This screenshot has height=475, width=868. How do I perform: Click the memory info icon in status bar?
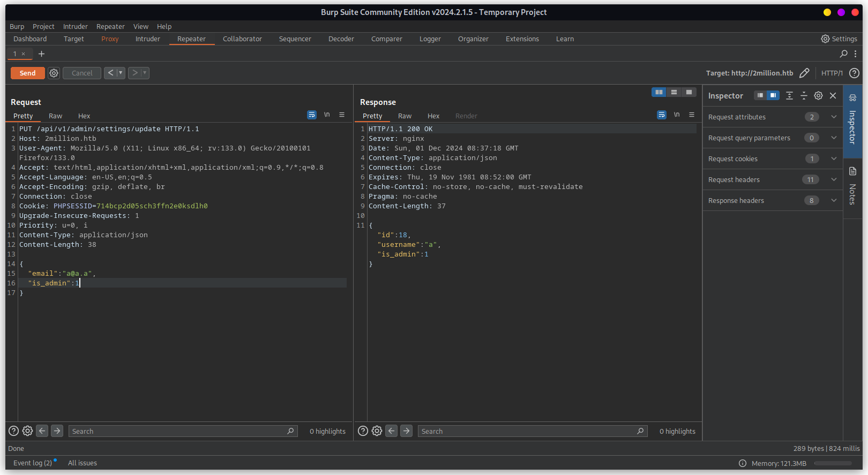(743, 463)
